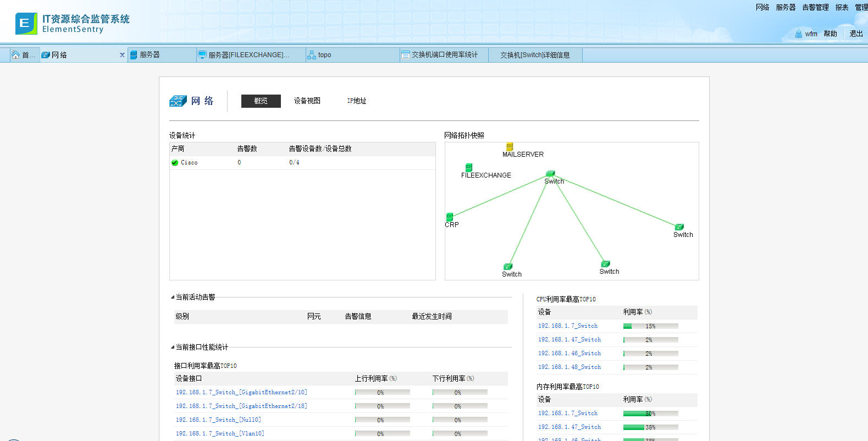
Task: Select the bottom-middle Switch node icon
Action: click(x=605, y=264)
